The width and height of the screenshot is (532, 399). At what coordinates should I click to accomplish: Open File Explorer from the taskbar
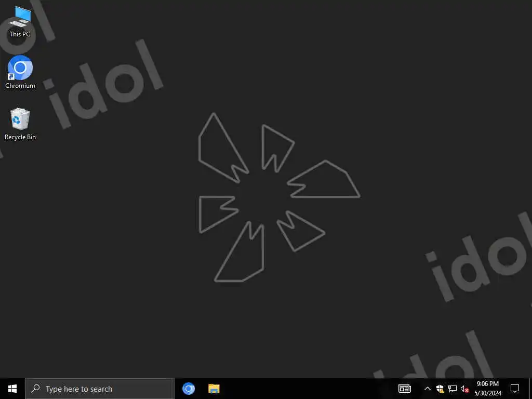point(214,389)
